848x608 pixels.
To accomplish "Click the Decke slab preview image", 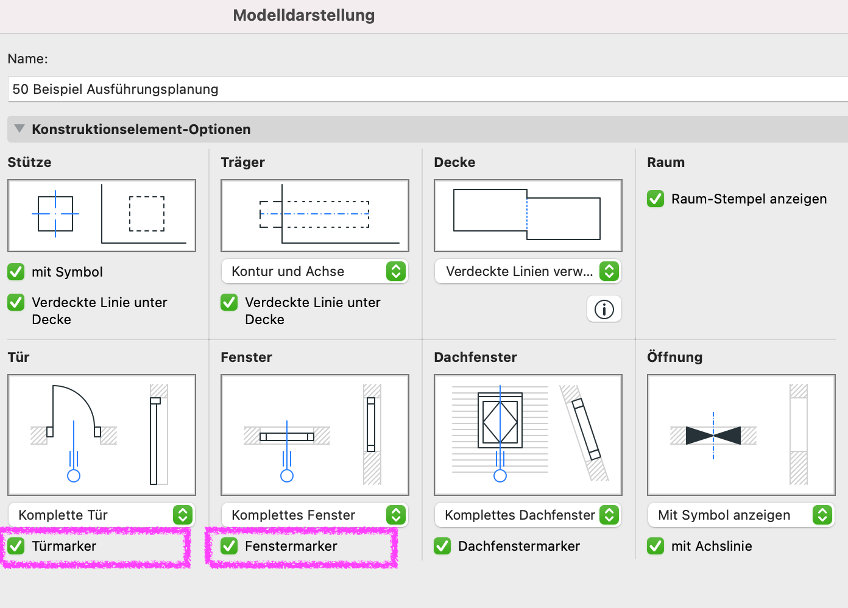I will (528, 215).
